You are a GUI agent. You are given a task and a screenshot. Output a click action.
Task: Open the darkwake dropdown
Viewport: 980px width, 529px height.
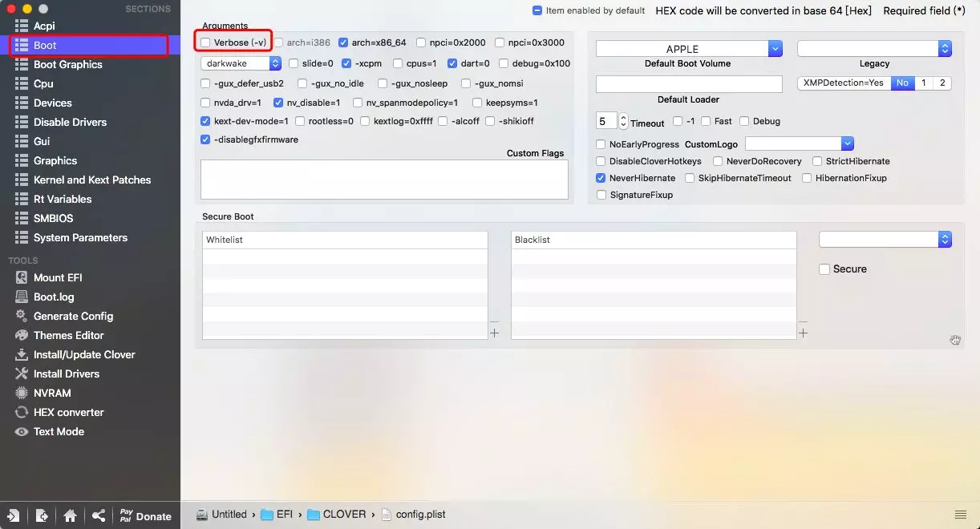point(241,63)
